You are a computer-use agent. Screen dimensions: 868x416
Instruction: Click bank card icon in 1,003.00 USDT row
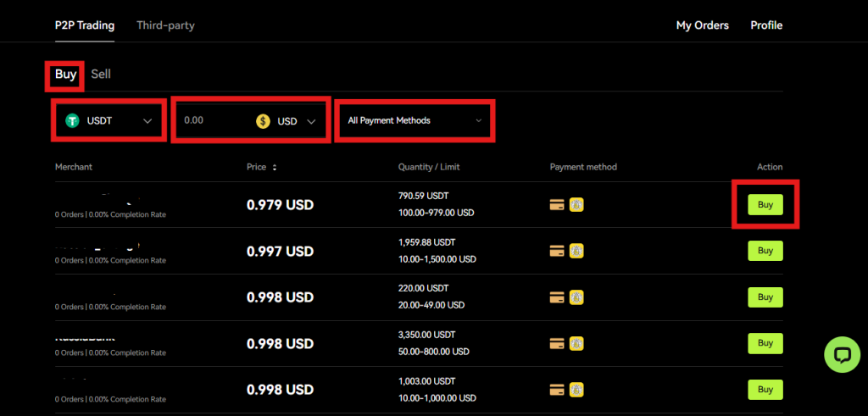pos(557,390)
